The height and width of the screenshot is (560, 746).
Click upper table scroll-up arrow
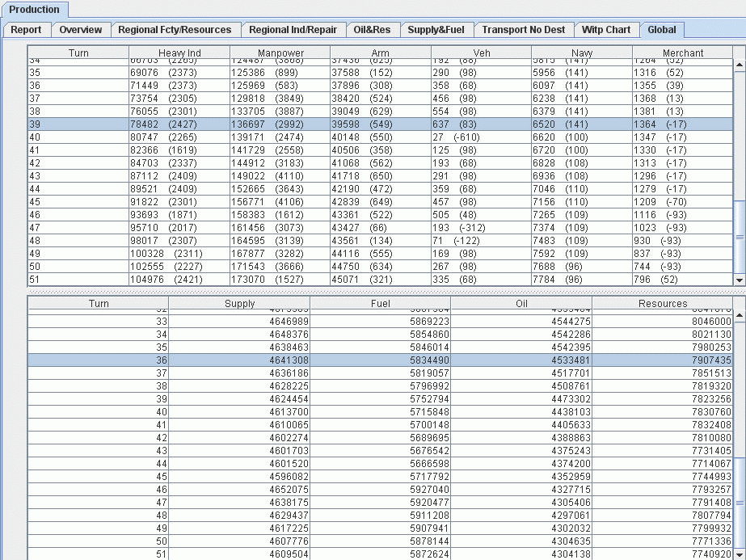[x=740, y=64]
